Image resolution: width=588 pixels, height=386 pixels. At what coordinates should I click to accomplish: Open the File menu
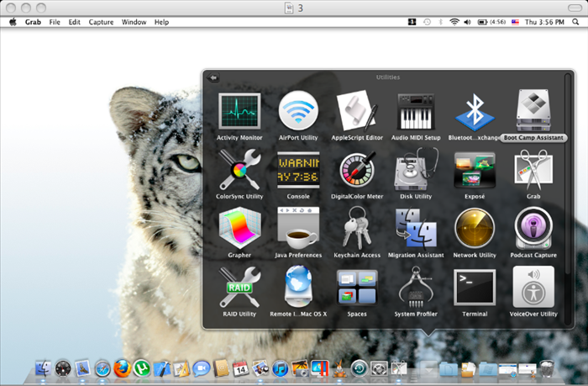click(55, 22)
